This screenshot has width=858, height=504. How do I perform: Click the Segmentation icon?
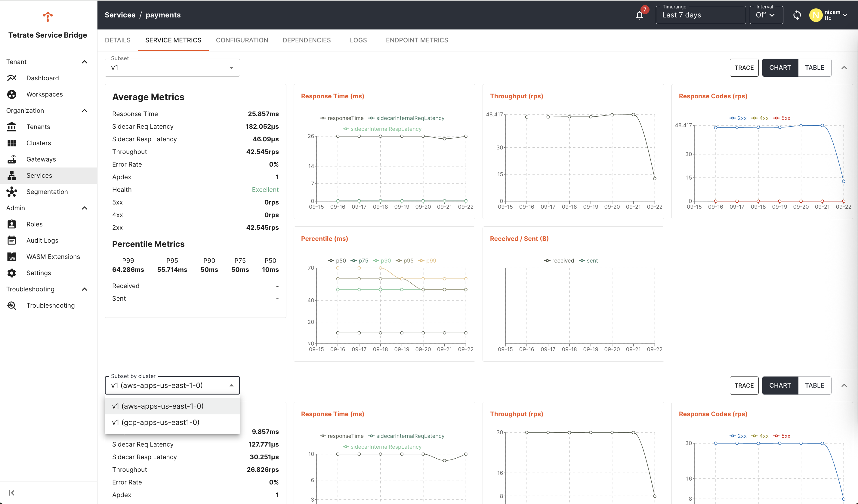[12, 192]
